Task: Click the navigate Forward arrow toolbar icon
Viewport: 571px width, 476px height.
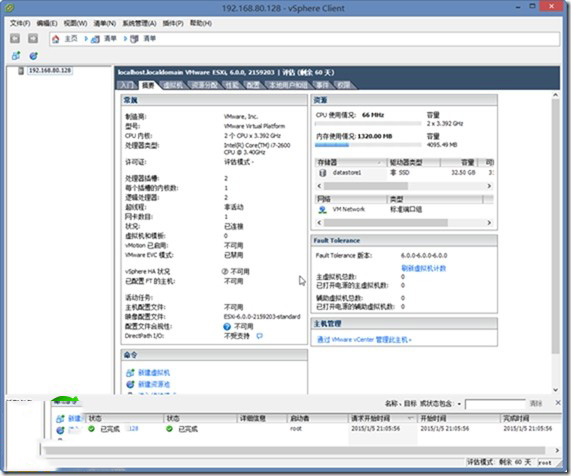Action: coord(33,38)
